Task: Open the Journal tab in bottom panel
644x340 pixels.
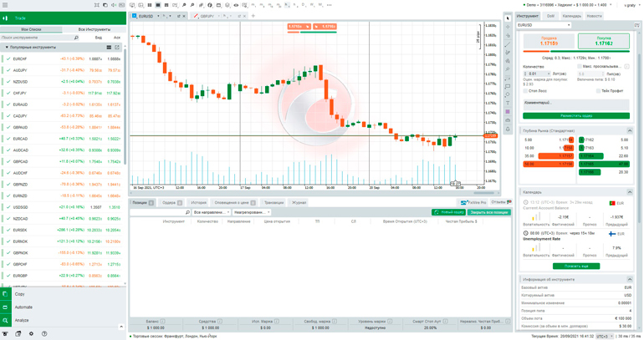Action: [x=299, y=203]
